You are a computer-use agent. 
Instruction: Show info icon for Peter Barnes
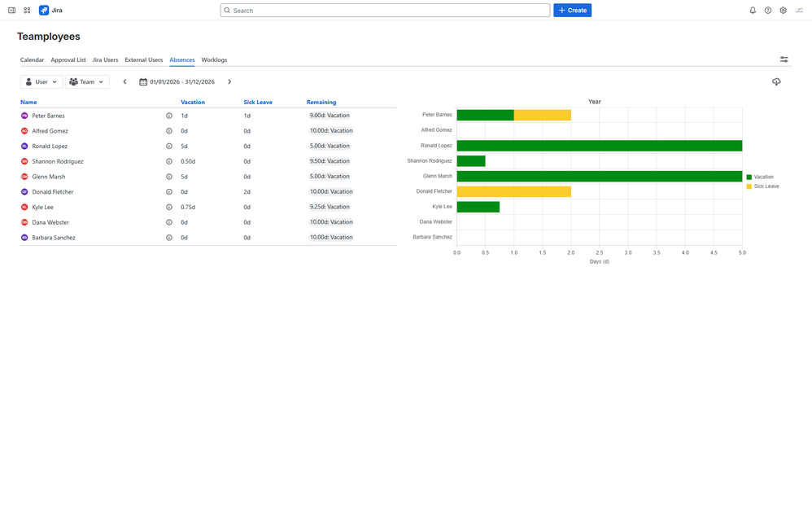pos(168,116)
